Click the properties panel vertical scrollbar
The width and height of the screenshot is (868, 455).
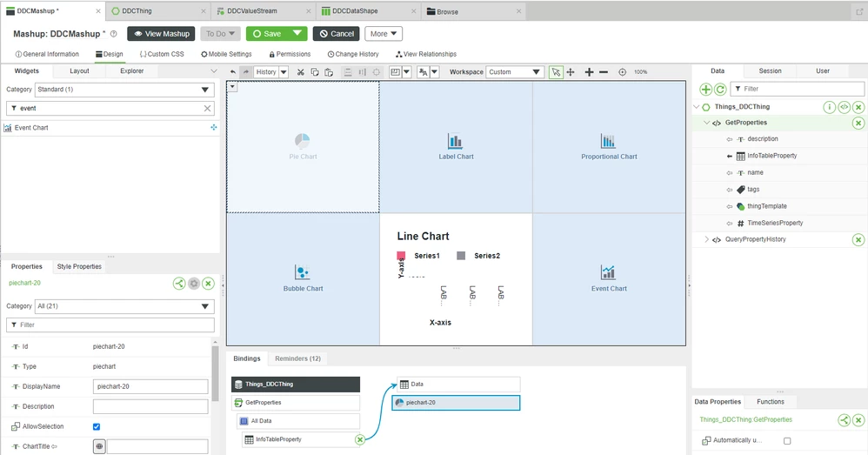(x=216, y=373)
